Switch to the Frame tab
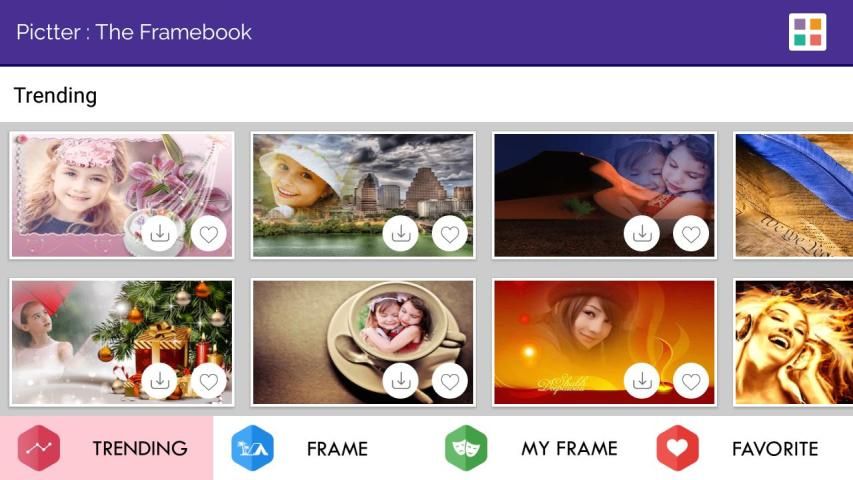The width and height of the screenshot is (853, 480). pyautogui.click(x=320, y=448)
